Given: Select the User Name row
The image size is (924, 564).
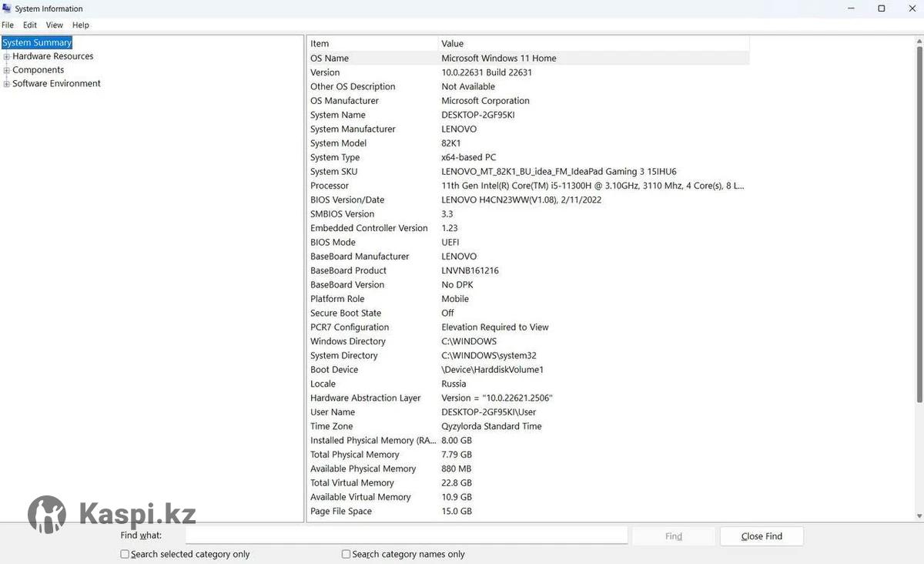Looking at the screenshot, I should click(528, 412).
